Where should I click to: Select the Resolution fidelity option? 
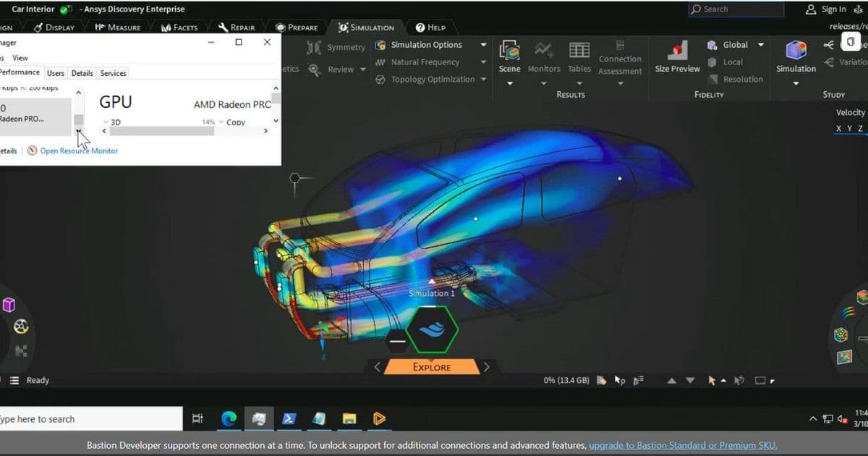pos(734,79)
